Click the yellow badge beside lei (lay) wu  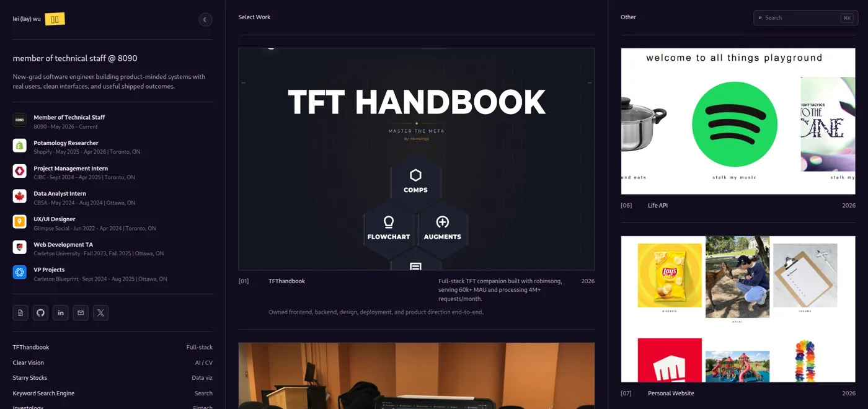click(x=55, y=19)
